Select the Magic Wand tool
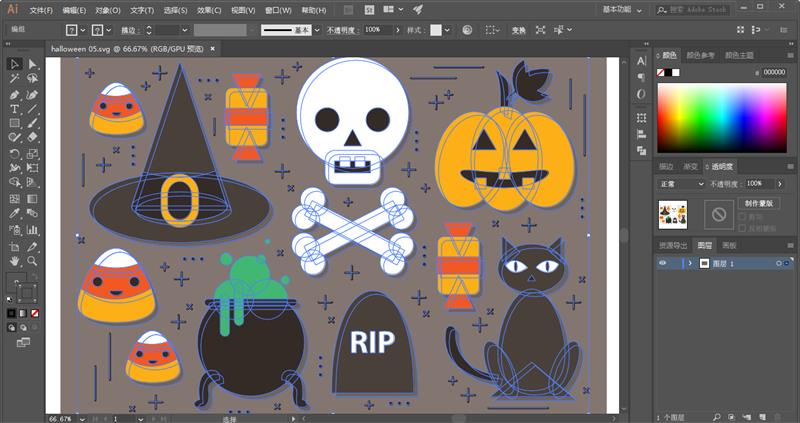Viewport: 800px width, 423px height. point(14,79)
